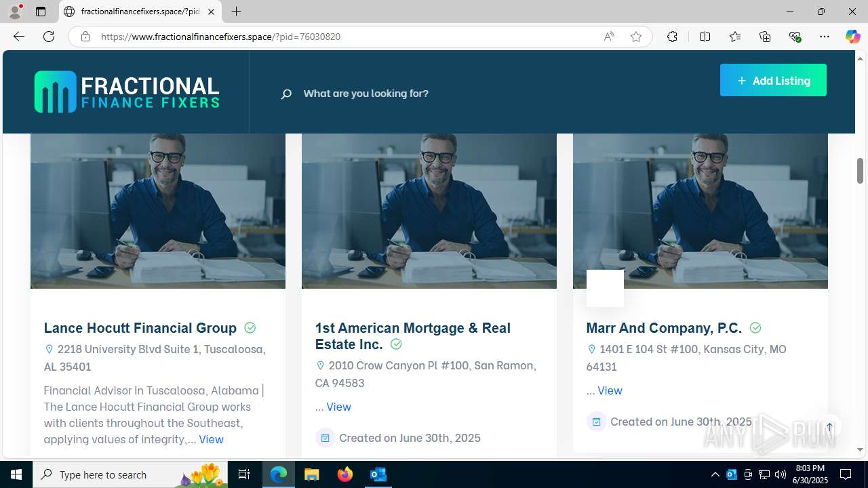Click the verified badge beside 1st American Mortgage
Image resolution: width=868 pixels, height=488 pixels.
coord(396,344)
